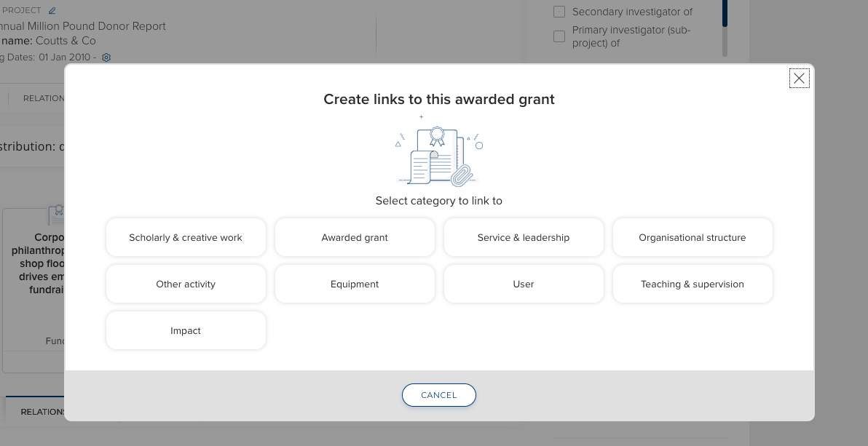
Task: Choose the Other activity category
Action: 186,284
